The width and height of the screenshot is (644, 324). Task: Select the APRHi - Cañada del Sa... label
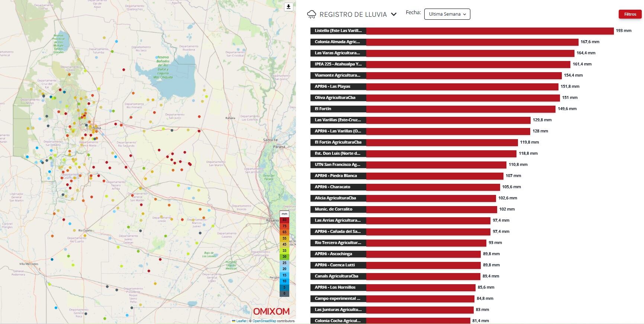click(x=338, y=232)
